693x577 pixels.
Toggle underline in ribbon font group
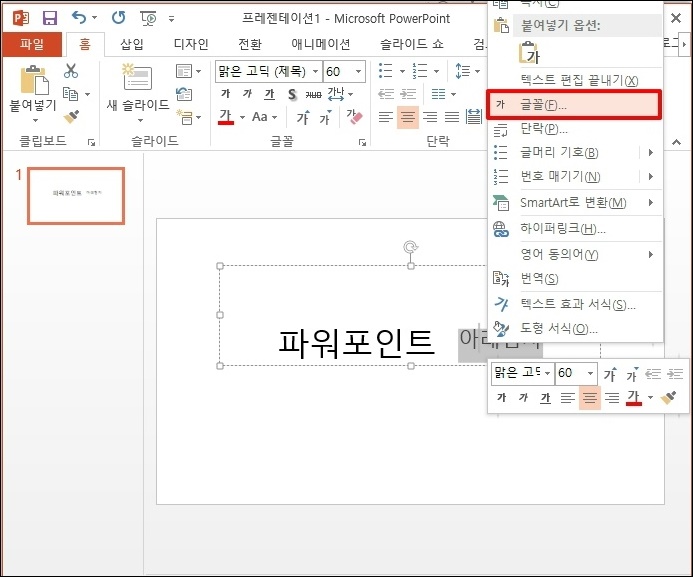(270, 94)
